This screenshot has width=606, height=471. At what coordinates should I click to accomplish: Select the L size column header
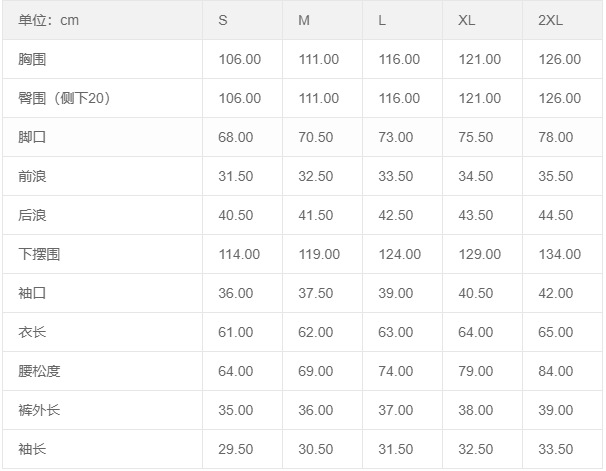383,20
